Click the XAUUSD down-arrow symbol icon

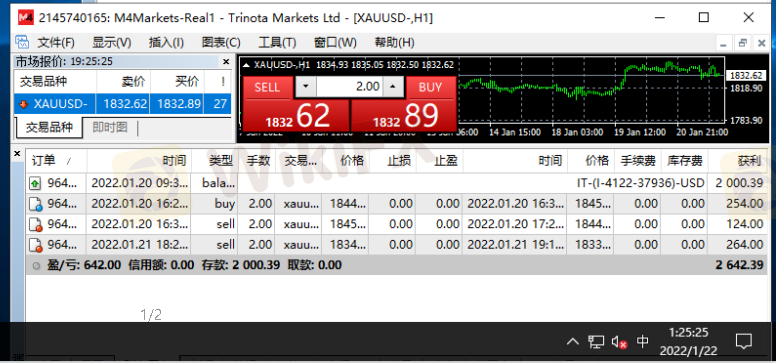click(x=23, y=104)
